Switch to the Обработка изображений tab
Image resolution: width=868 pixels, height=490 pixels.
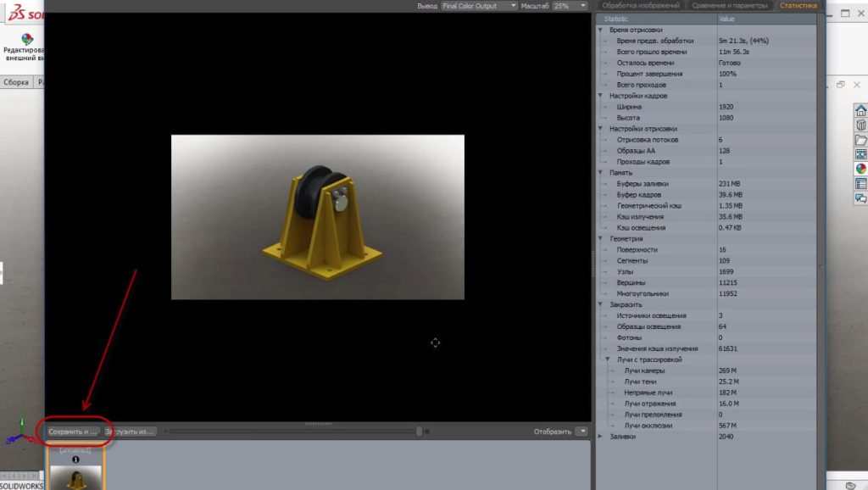[641, 6]
